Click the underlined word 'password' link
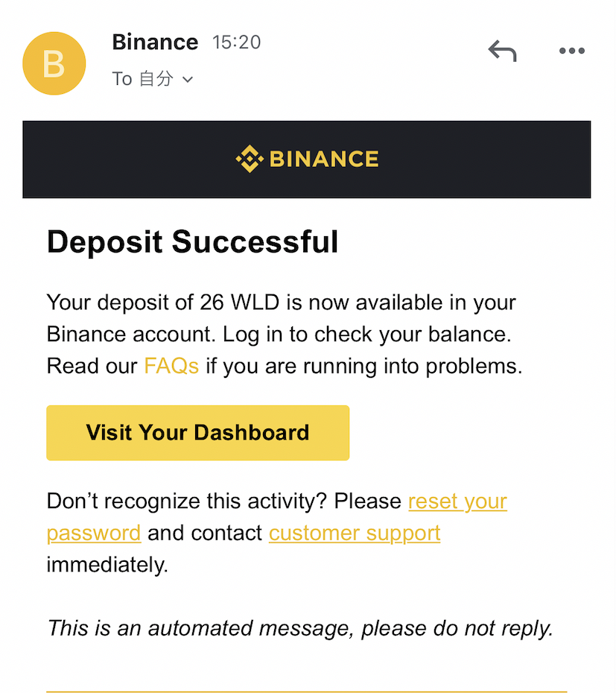This screenshot has width=616, height=693. point(94,534)
